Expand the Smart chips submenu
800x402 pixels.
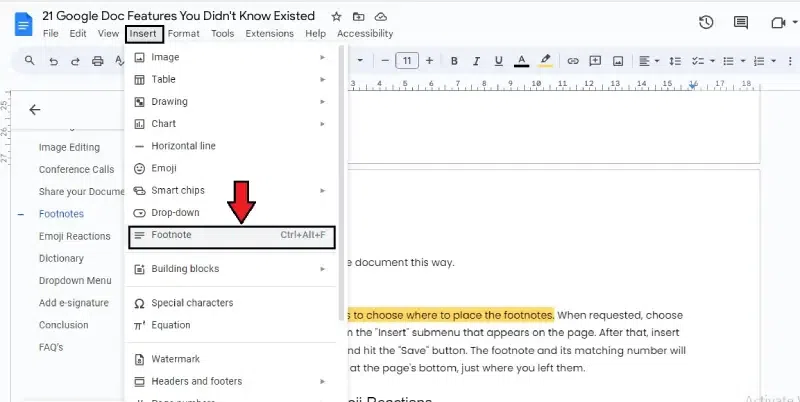[230, 190]
